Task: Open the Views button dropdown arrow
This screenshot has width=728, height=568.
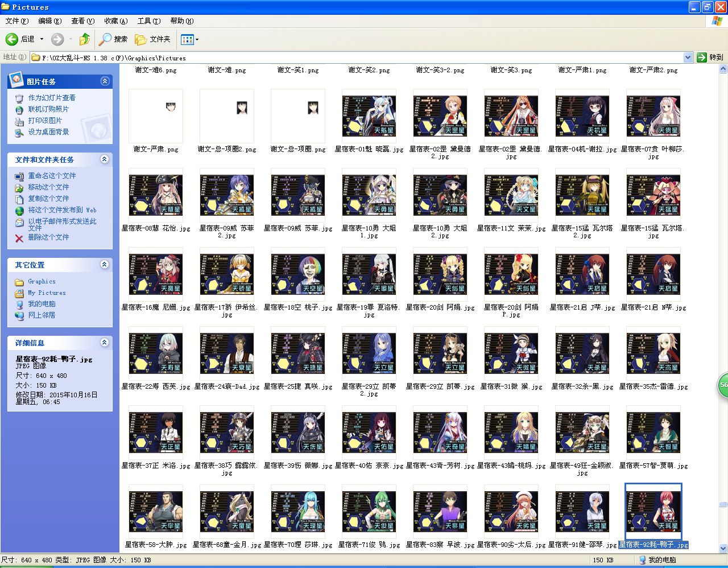Action: pyautogui.click(x=197, y=39)
